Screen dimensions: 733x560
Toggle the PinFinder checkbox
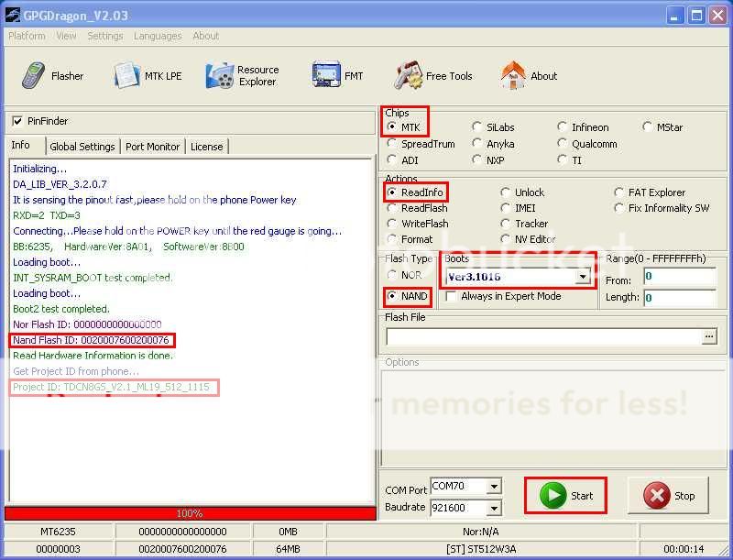pos(17,121)
